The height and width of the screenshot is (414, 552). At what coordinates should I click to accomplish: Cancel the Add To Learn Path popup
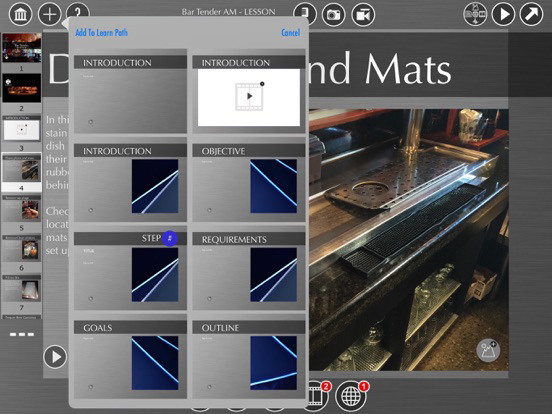(x=290, y=32)
